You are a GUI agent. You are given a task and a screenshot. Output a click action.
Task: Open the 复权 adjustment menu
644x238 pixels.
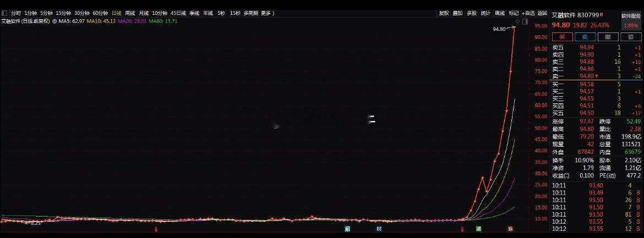click(x=444, y=13)
